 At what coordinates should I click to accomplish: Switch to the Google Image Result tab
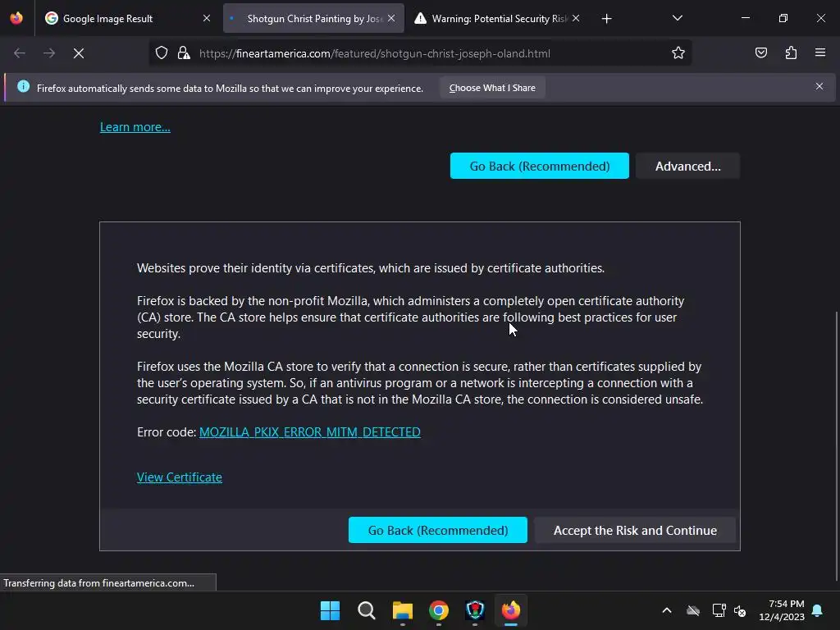click(127, 18)
